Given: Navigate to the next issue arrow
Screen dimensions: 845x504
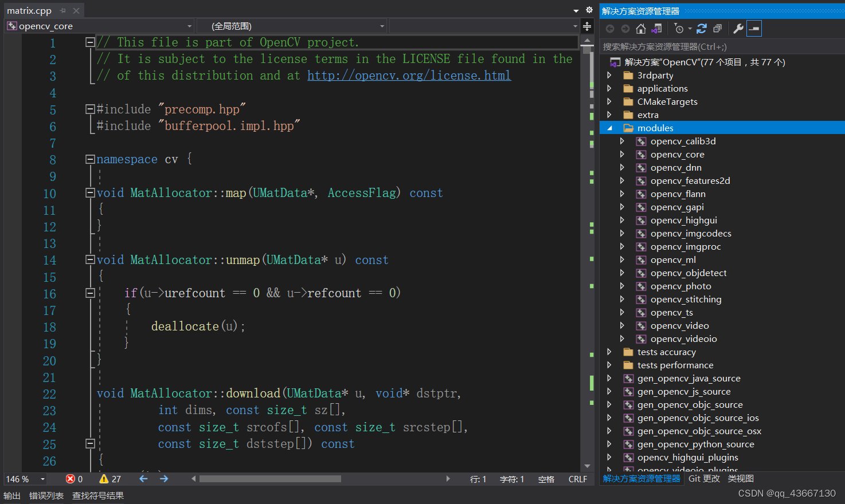Looking at the screenshot, I should click(164, 479).
